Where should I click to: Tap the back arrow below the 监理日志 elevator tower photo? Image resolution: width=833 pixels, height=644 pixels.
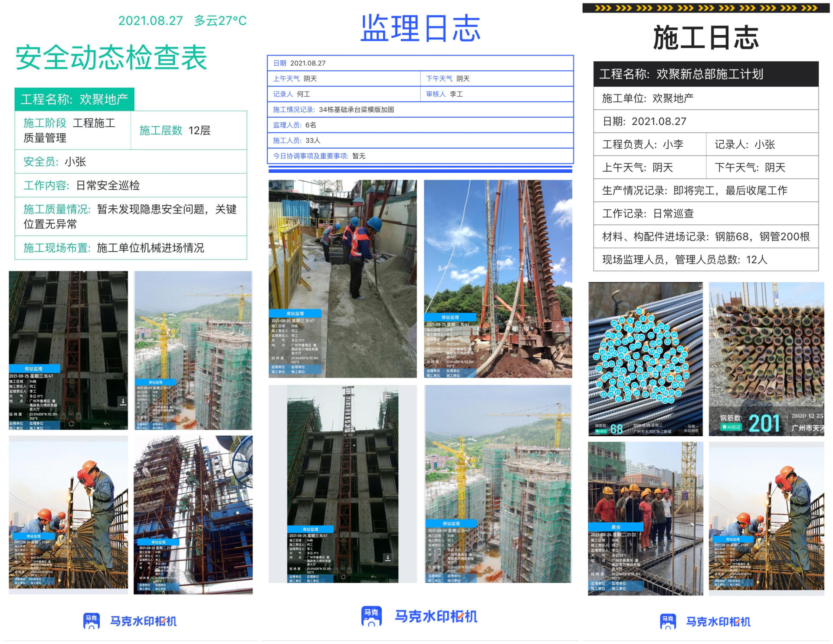click(374, 577)
